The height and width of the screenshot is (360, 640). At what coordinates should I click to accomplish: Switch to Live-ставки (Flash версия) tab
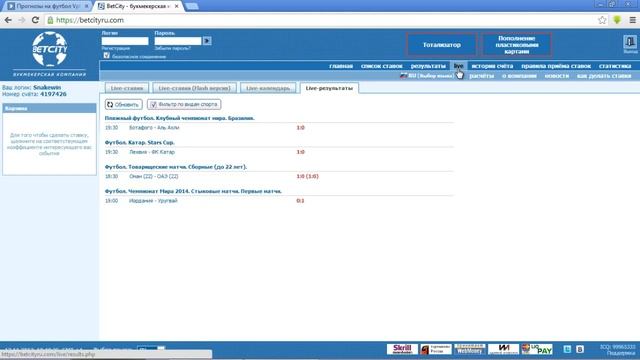(x=194, y=88)
